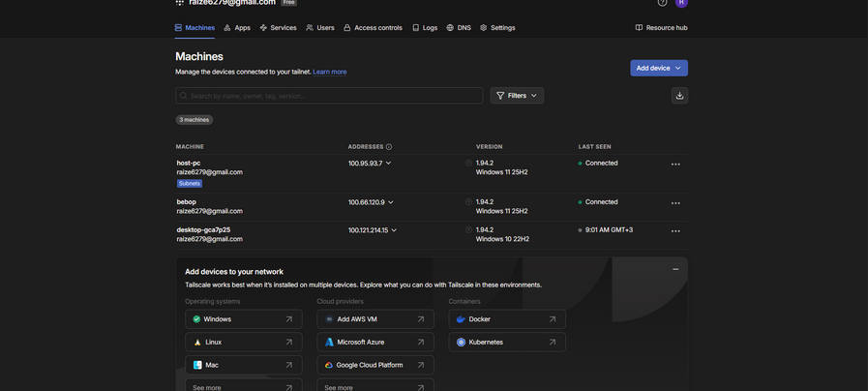Screen dimensions: 868x391
Task: Open the Settings tab
Action: 497,28
